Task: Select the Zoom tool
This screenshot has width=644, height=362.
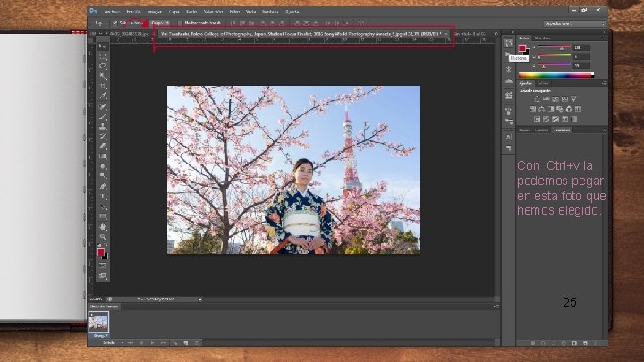Action: click(102, 237)
